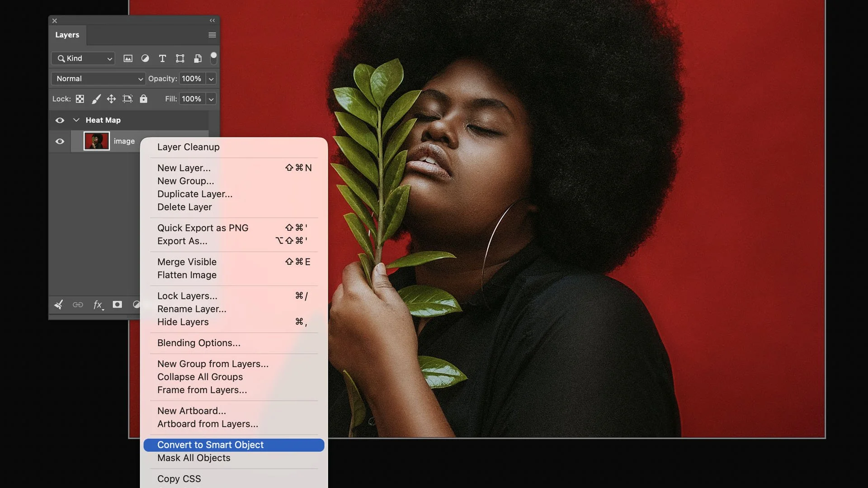Filter layers by pixel layer icon
868x488 pixels.
pyautogui.click(x=128, y=58)
